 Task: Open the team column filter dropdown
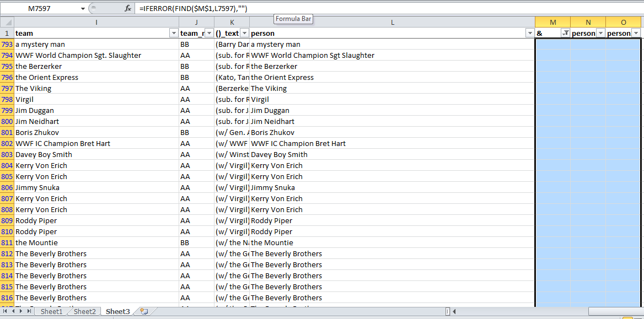[x=173, y=33]
